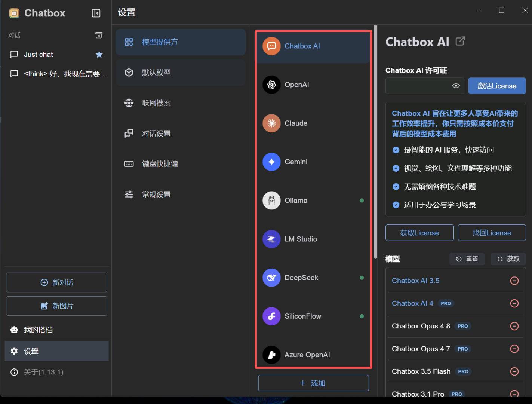Remove the Chatbox AI 3.5 model
This screenshot has height=404, width=532.
(x=514, y=281)
